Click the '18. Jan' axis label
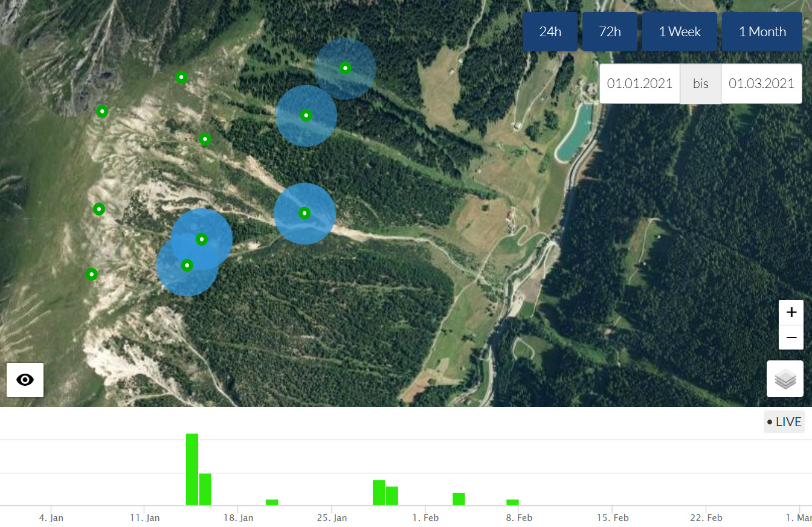Screen dimensions: 812x527 click(x=238, y=518)
